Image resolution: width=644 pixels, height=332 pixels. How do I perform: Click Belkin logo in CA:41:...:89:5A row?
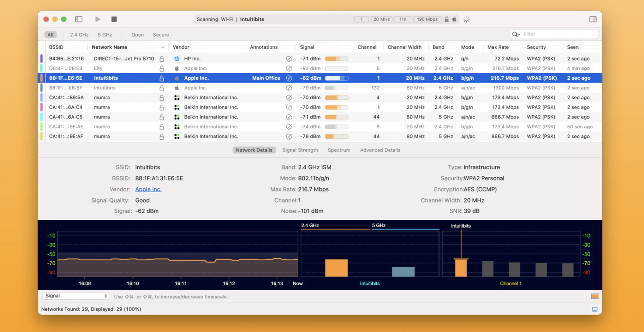[x=177, y=98]
